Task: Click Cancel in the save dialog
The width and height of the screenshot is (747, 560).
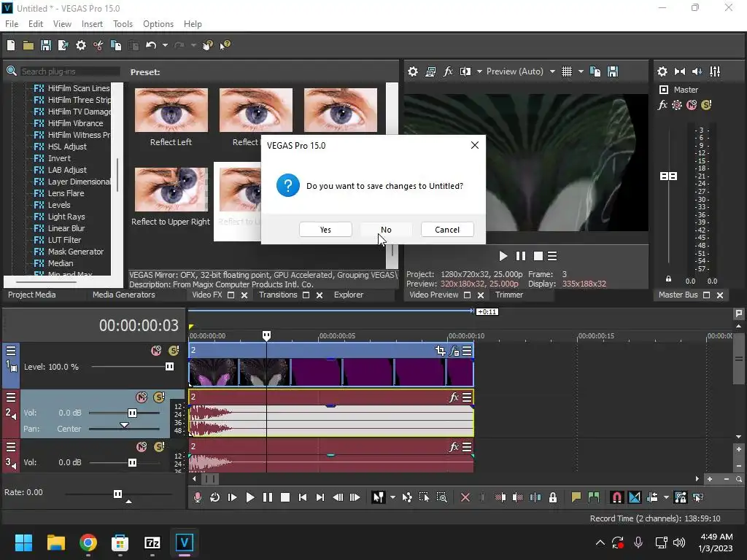Action: [x=447, y=230]
